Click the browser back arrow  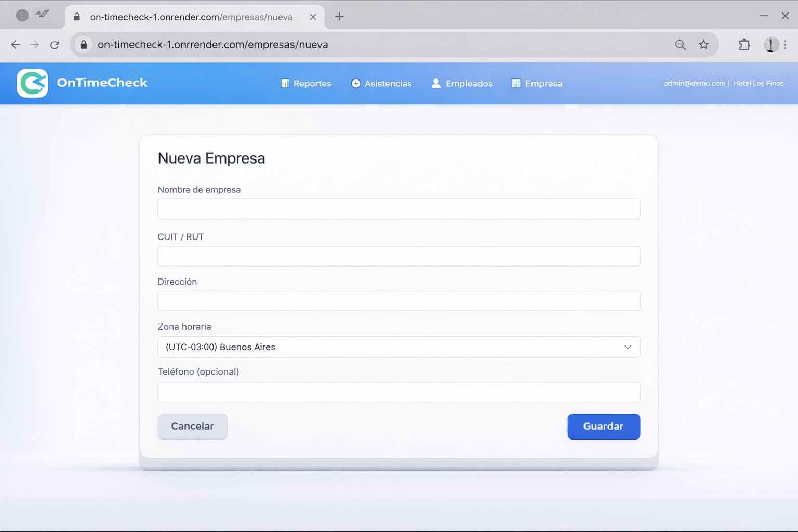pos(16,45)
